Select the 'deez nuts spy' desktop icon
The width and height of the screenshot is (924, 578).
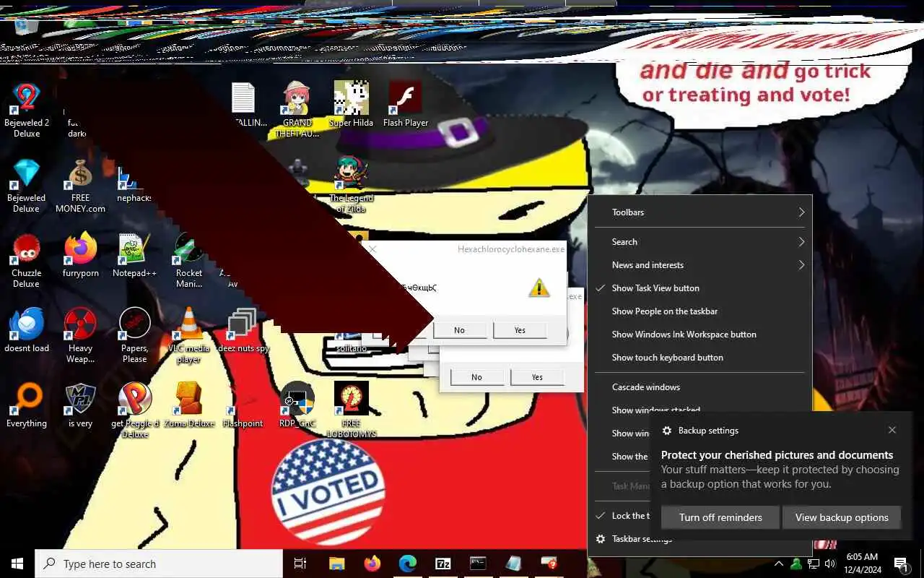[243, 331]
